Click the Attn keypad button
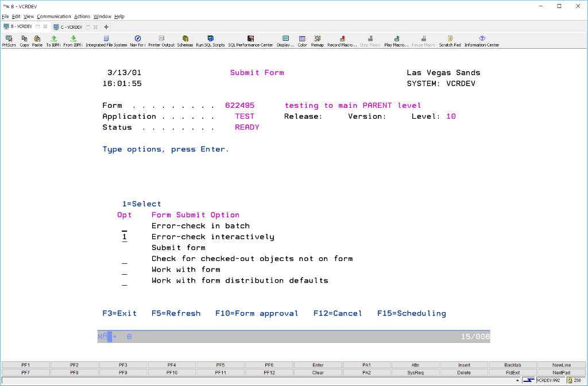 (x=416, y=365)
